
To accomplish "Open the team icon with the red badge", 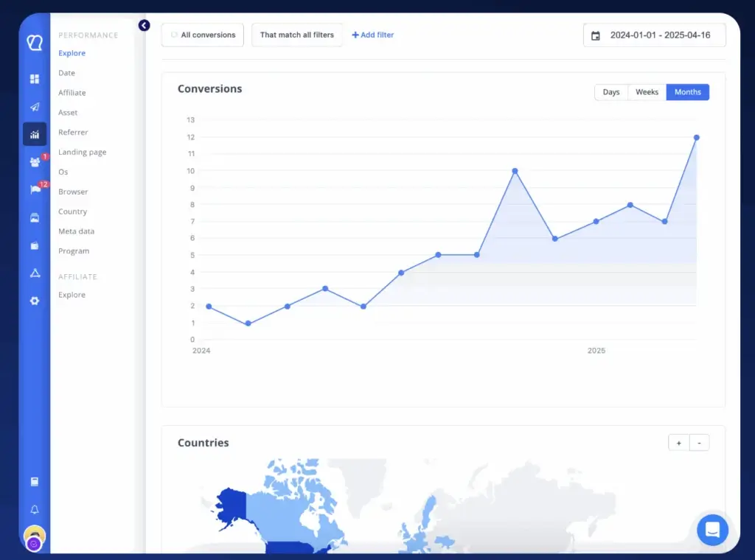I will point(33,162).
